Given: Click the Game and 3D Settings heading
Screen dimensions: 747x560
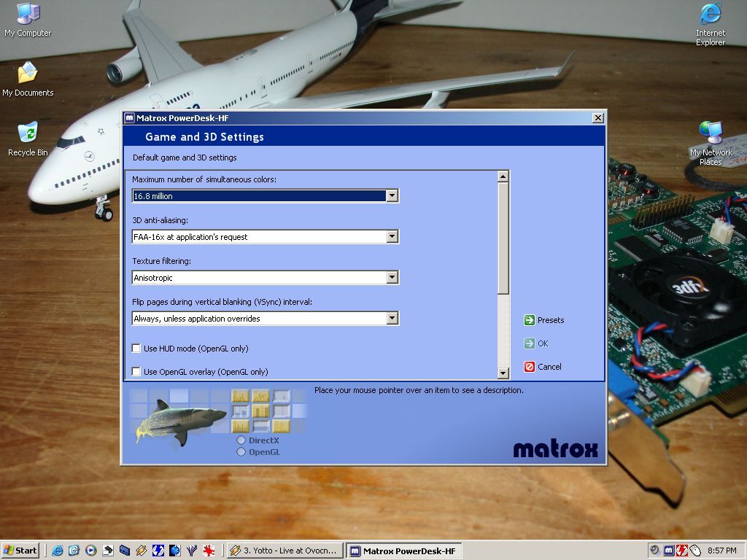Looking at the screenshot, I should point(204,137).
